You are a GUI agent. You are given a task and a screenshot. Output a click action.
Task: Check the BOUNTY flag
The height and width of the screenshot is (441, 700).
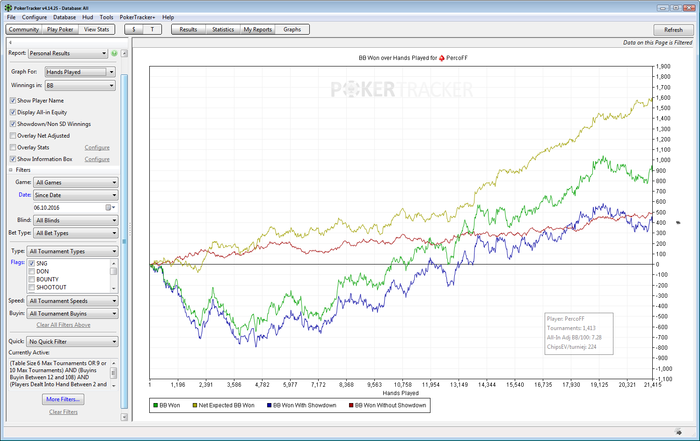point(32,279)
